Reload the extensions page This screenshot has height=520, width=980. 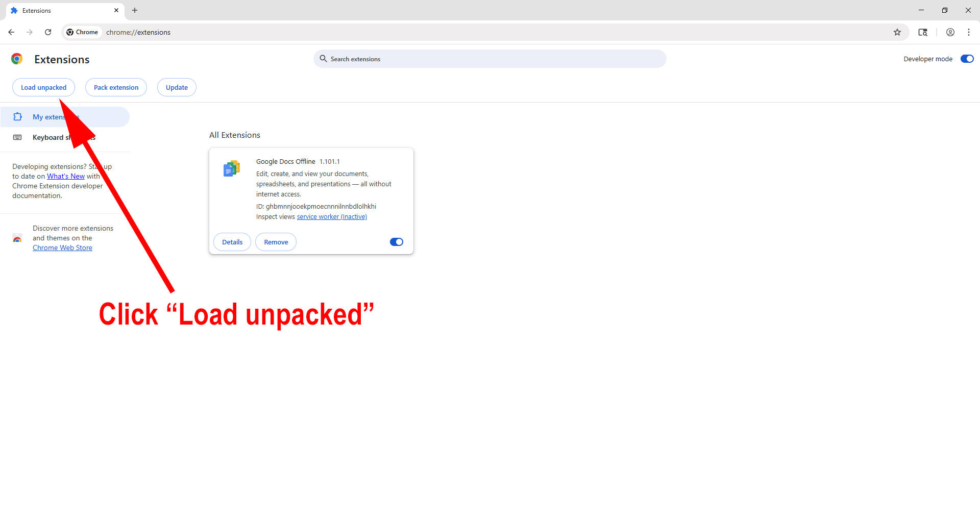click(48, 32)
